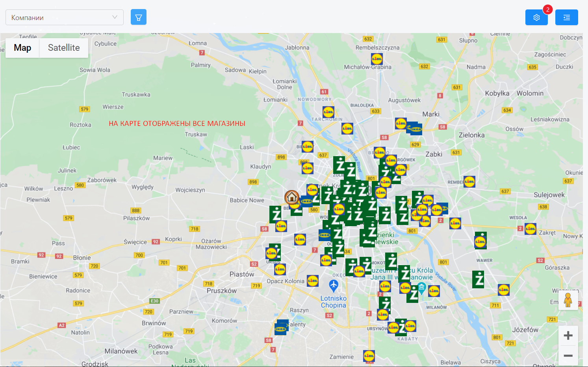This screenshot has width=588, height=367.
Task: Click the Street View pegman icon
Action: point(568,300)
